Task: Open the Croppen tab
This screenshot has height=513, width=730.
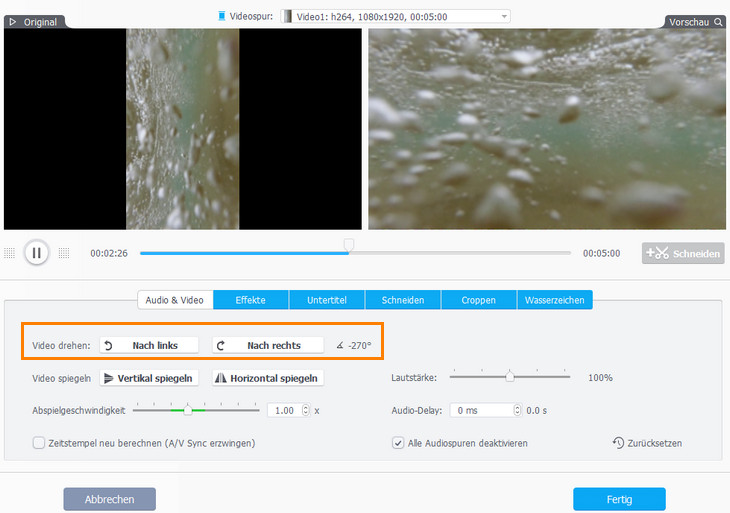Action: click(x=479, y=300)
